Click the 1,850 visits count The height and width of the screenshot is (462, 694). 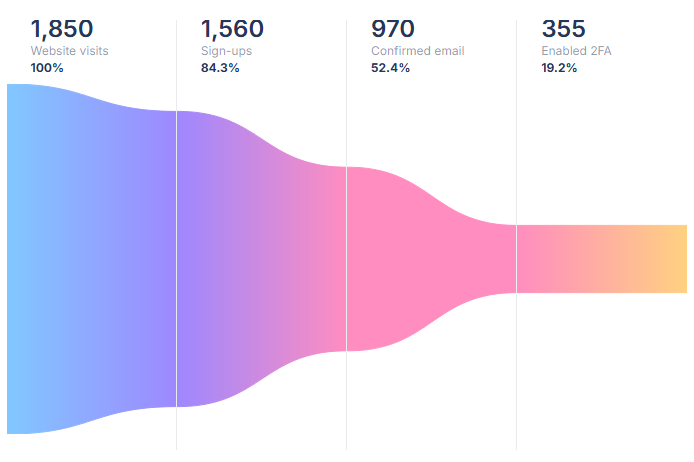coord(61,29)
